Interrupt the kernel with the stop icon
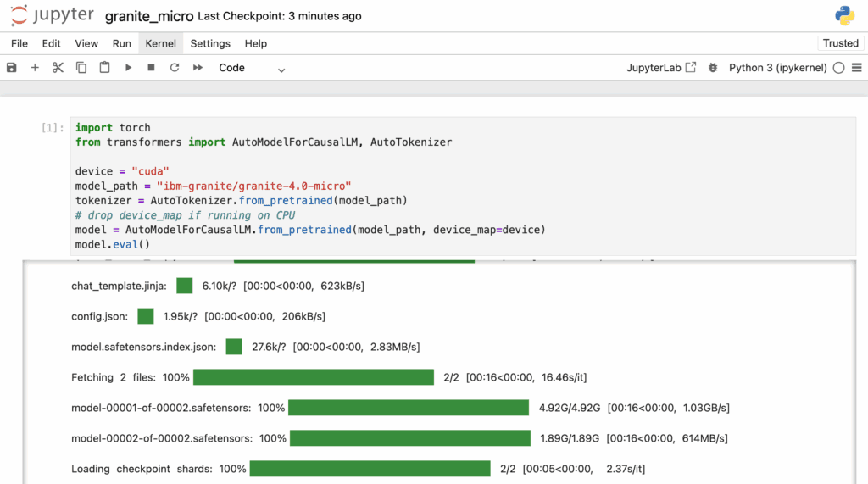868x484 pixels. pos(151,68)
